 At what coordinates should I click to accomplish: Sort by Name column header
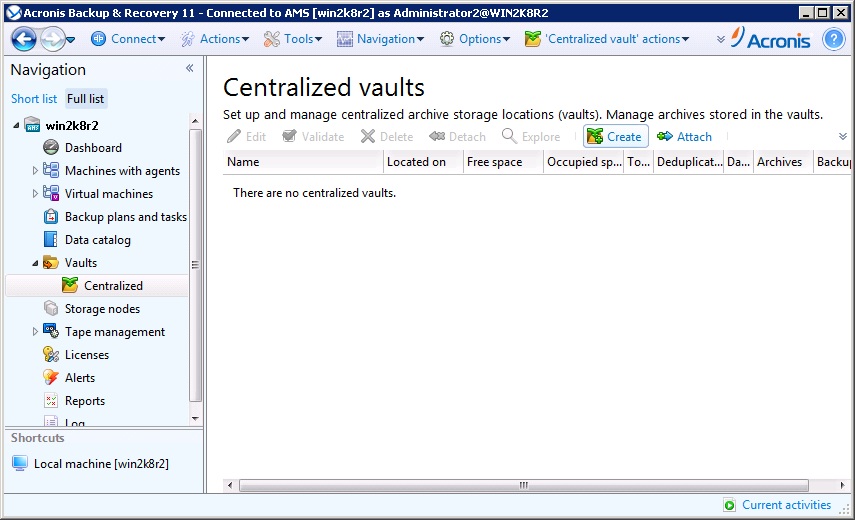[303, 162]
